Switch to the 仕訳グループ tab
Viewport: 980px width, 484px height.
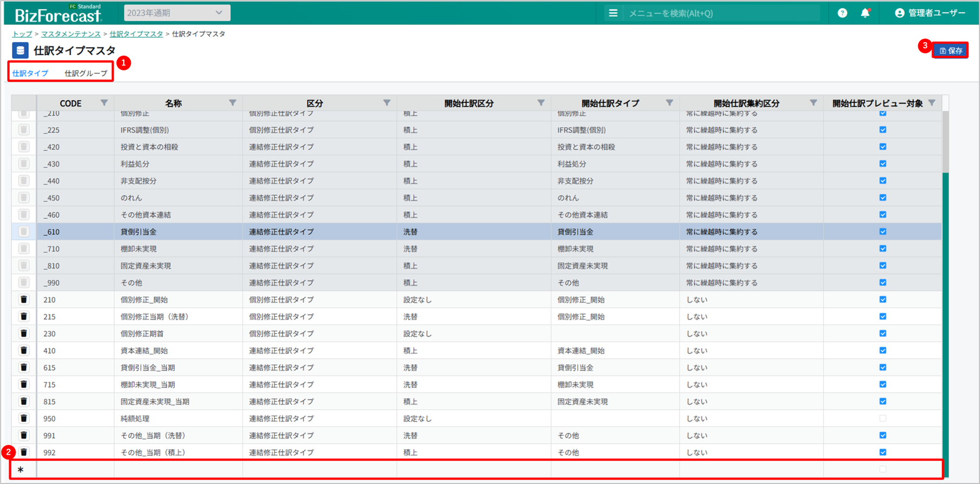point(86,73)
